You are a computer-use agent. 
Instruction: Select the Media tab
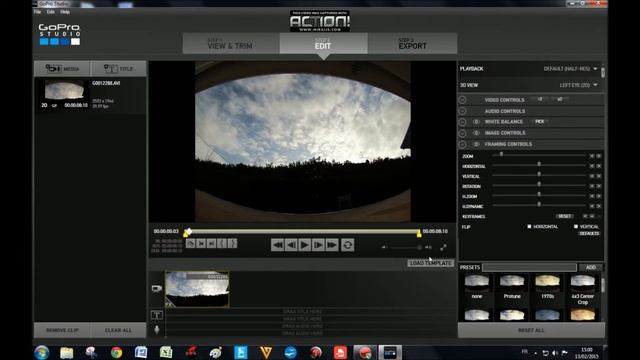62,69
